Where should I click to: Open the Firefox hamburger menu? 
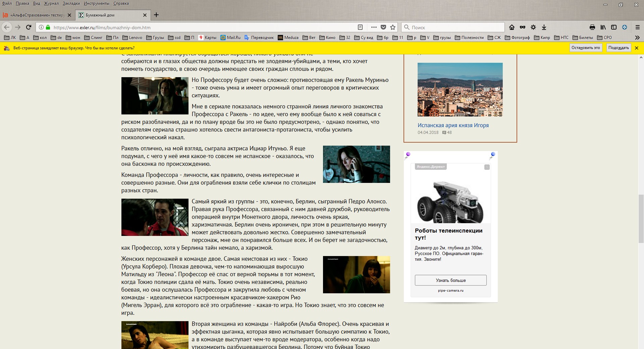point(638,27)
